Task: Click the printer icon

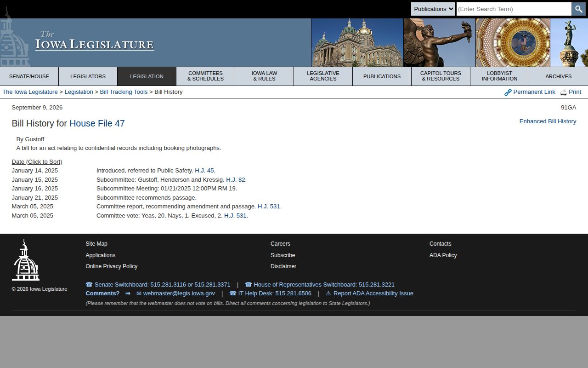Action: (x=563, y=92)
